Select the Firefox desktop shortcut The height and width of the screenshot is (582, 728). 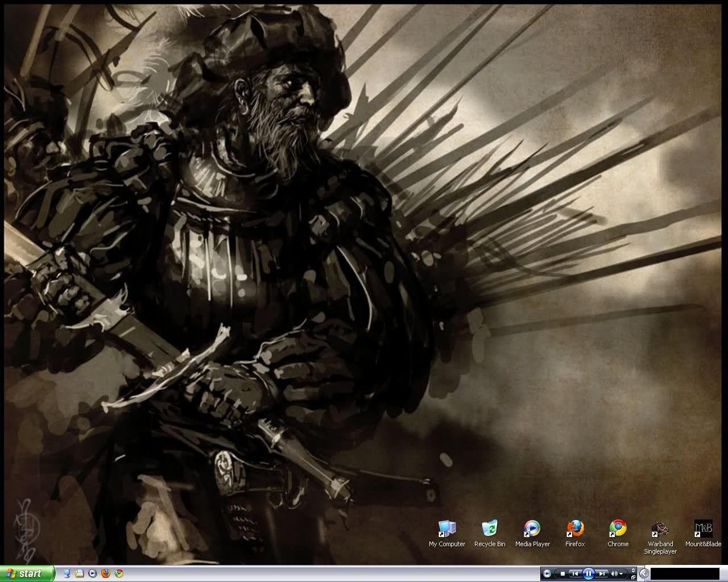tap(575, 533)
